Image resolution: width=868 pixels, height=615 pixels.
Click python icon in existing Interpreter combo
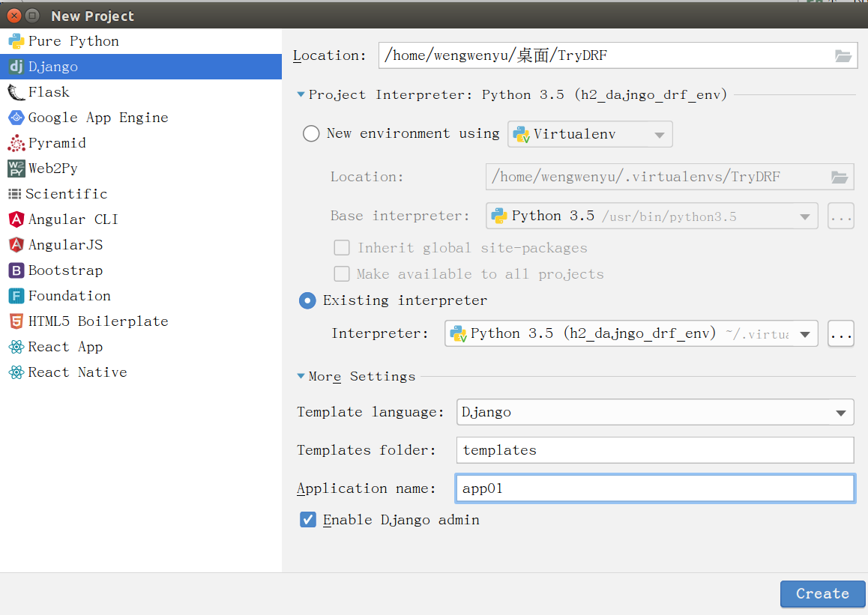click(458, 333)
